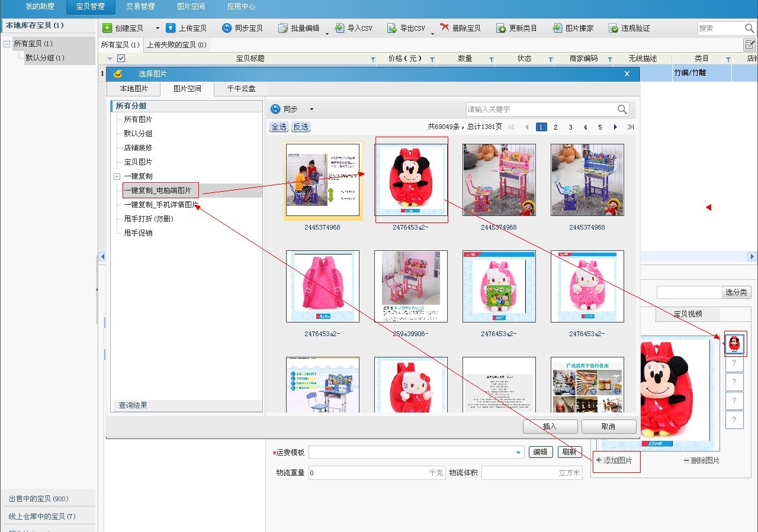Click the 创建宝贝 create item icon
Image resolution: width=758 pixels, height=532 pixels.
click(x=107, y=28)
